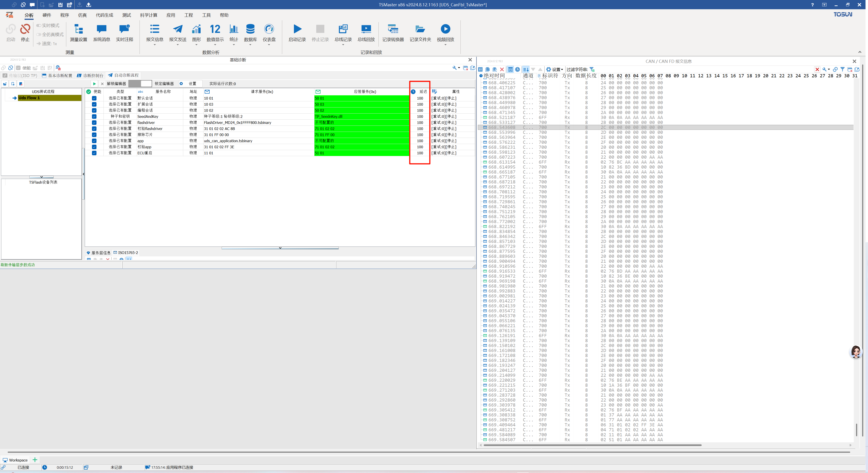Screen dimensions: 868x473
Task: Click the 报文发送 send message icon
Action: click(x=178, y=29)
